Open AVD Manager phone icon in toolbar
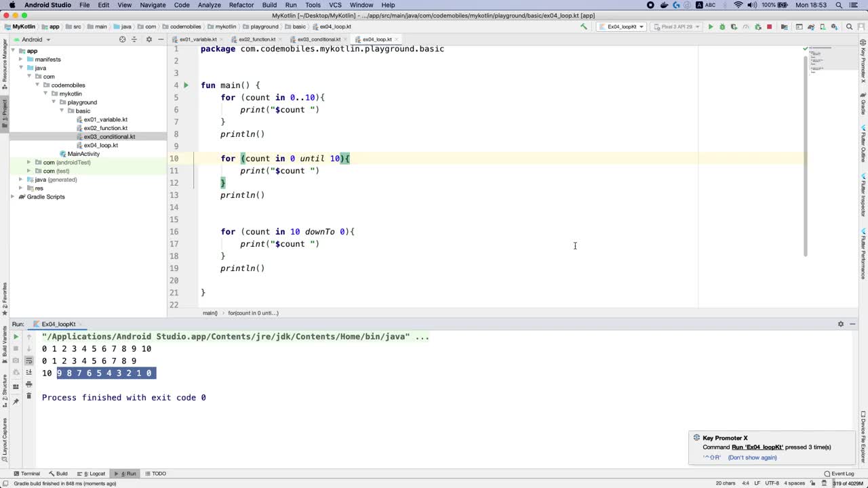868x488 pixels. [x=823, y=27]
